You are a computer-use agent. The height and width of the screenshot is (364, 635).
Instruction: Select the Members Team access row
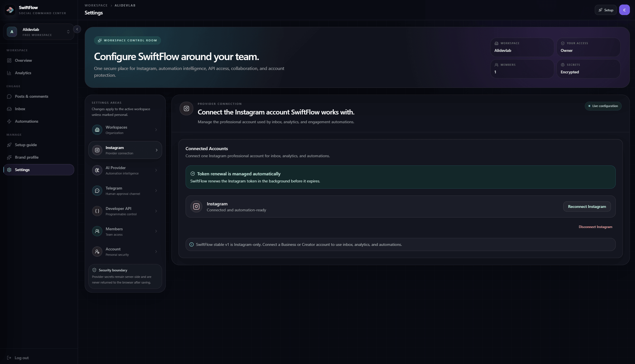point(125,231)
